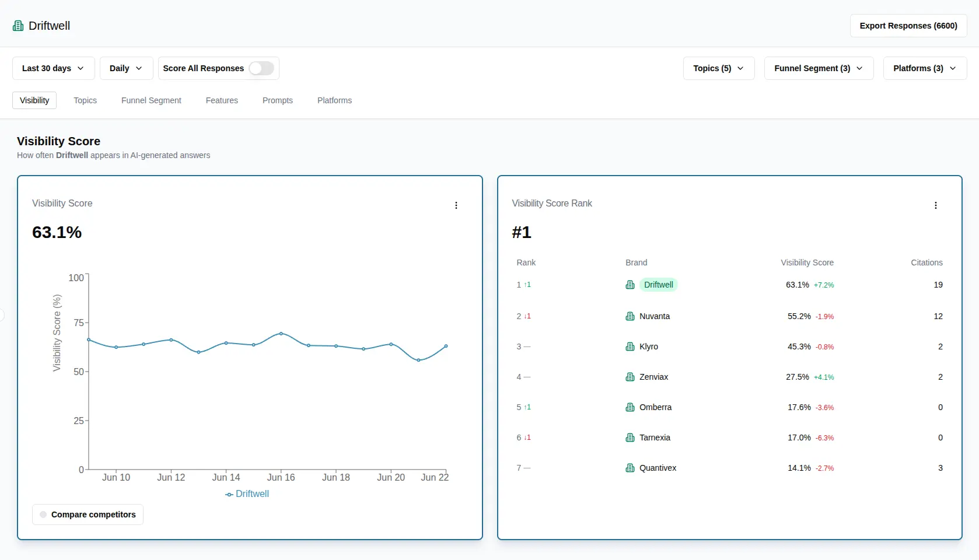Click the Export Responses (6600) button
979x560 pixels.
coord(908,26)
